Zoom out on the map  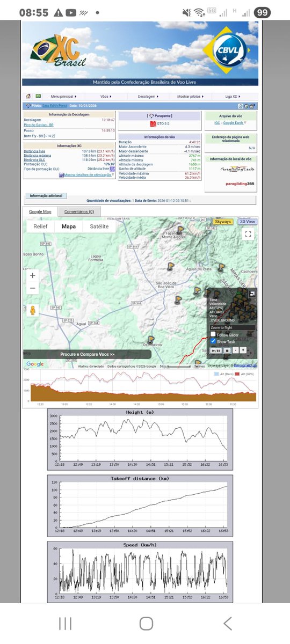33,288
